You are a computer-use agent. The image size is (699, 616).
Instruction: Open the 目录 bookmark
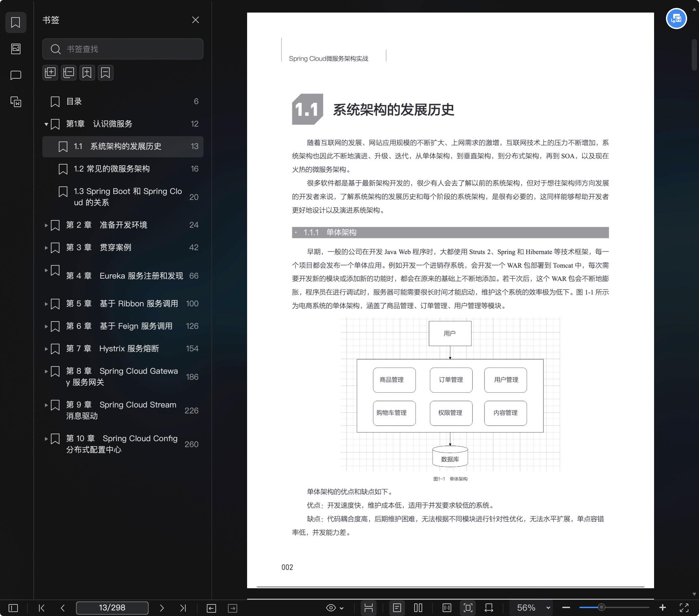123,101
